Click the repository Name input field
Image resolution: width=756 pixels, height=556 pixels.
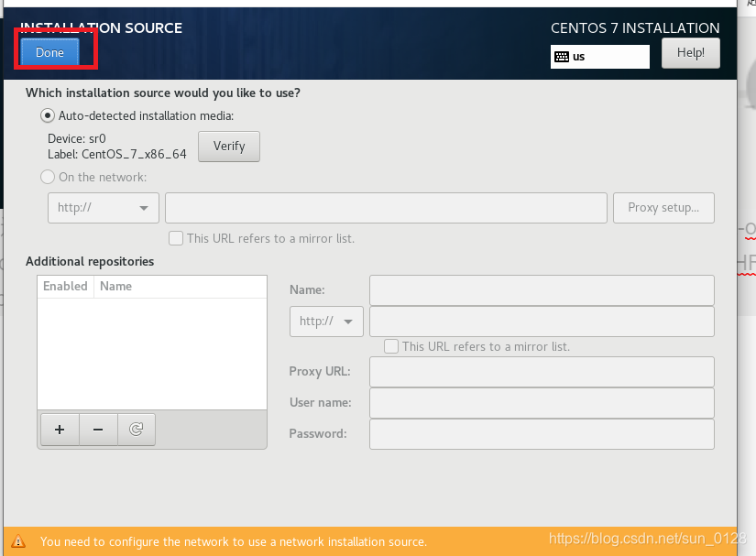click(x=542, y=290)
